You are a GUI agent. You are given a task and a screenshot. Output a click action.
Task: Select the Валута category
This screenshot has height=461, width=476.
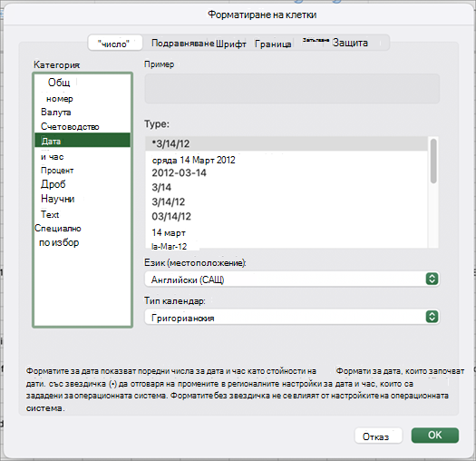pyautogui.click(x=56, y=113)
